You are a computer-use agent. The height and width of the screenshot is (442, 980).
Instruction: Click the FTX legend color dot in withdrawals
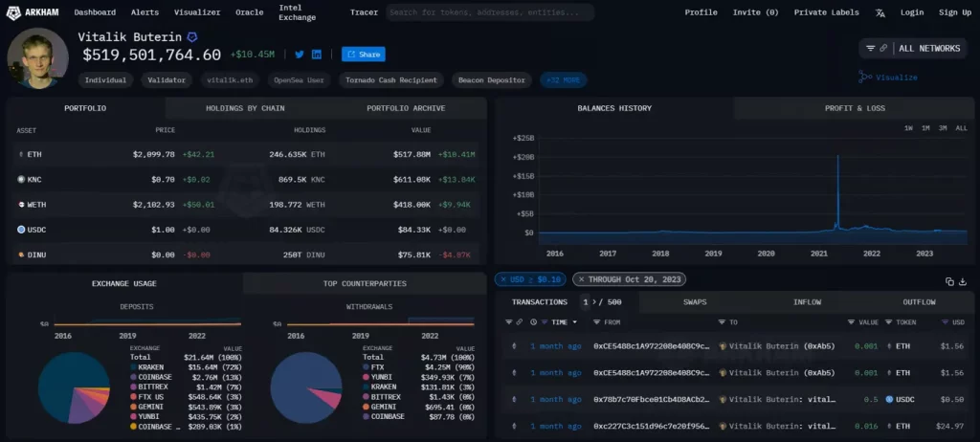click(x=366, y=367)
